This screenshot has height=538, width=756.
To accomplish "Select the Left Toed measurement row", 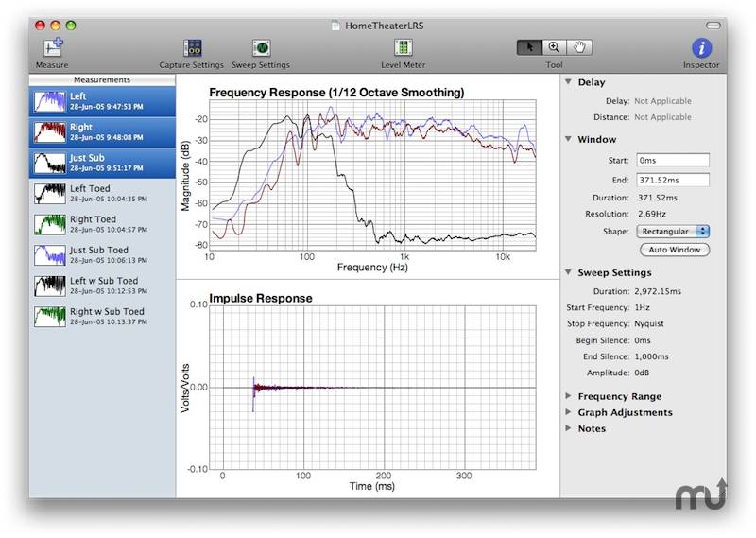I will [102, 194].
